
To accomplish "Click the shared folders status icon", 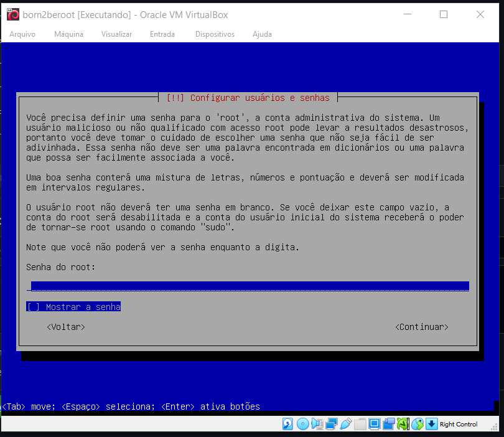I will point(360,424).
